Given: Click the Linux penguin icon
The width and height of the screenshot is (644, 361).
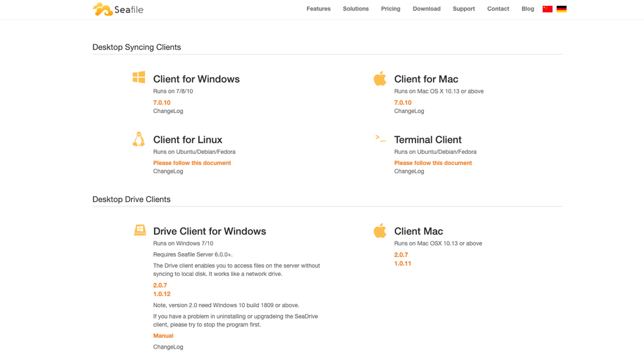Looking at the screenshot, I should pyautogui.click(x=139, y=139).
